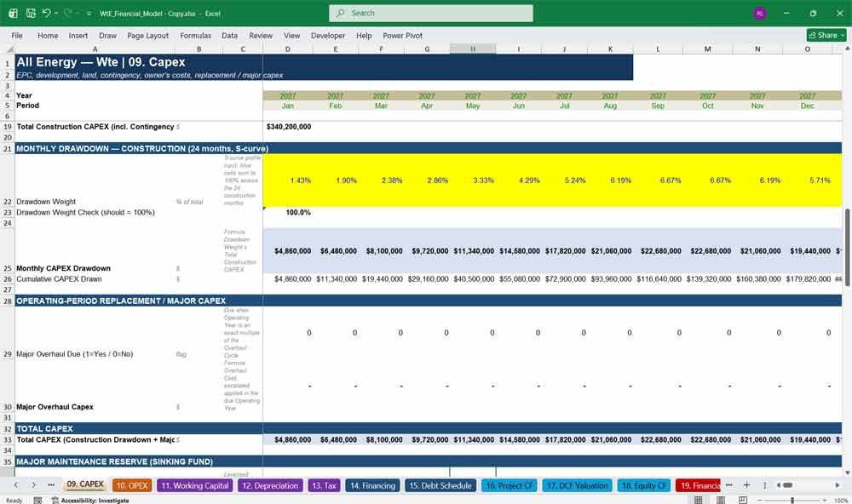Screen dimensions: 852x504
Task: Click the 100% zoom level
Action: click(x=841, y=501)
